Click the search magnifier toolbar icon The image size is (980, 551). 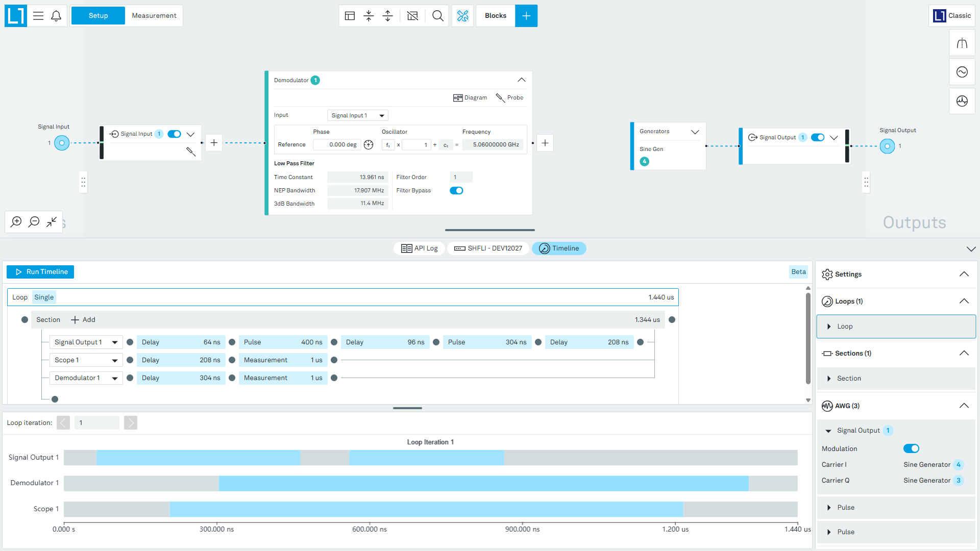(437, 16)
